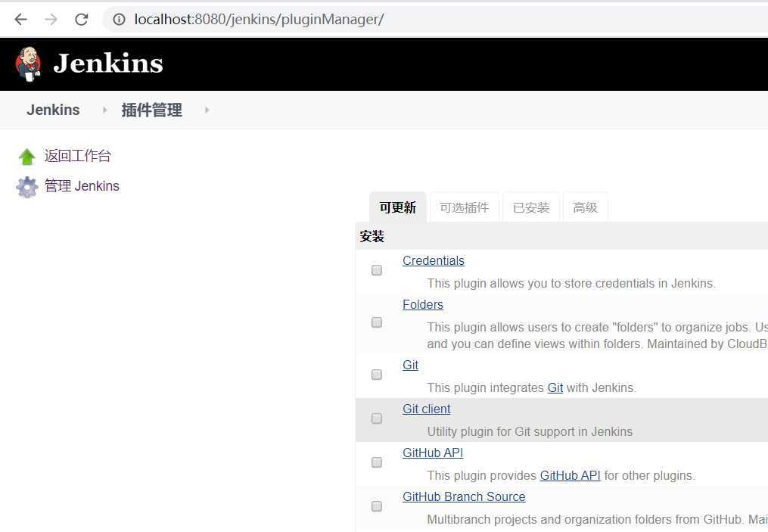Expand the arrow after 插件管理 breadcrumb

tap(207, 110)
